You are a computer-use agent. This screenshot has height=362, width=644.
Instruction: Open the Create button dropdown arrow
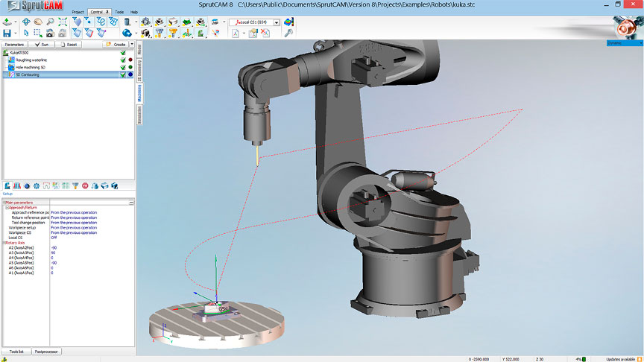point(132,45)
